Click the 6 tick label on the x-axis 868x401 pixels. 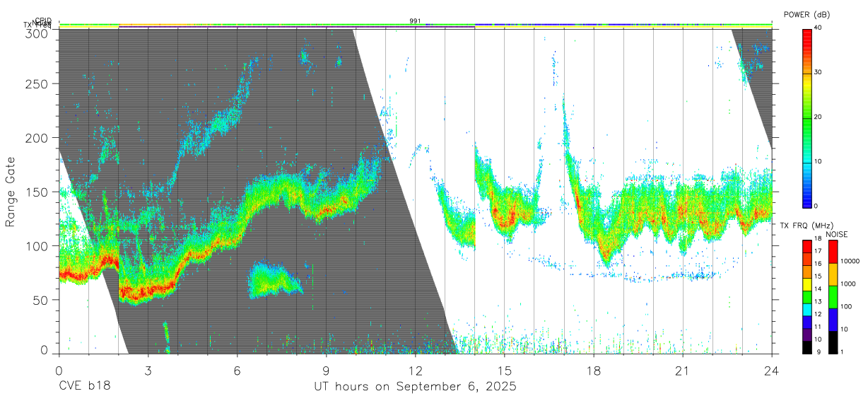237,371
